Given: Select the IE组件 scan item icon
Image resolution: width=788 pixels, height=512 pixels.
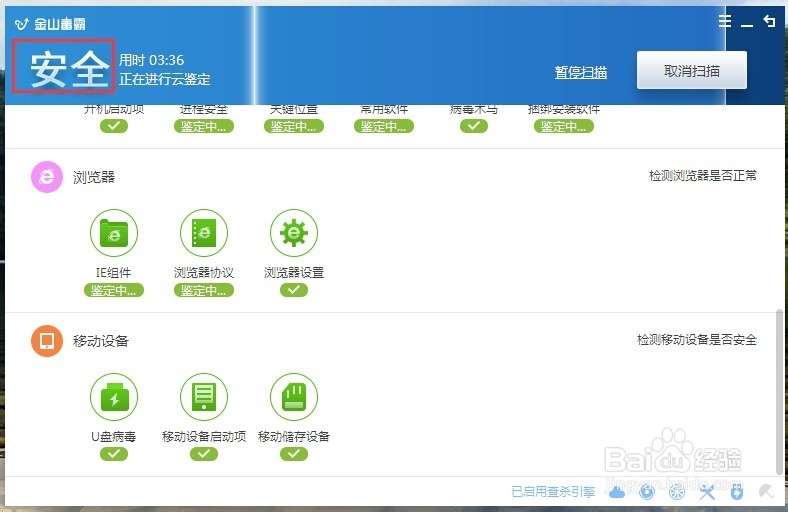Looking at the screenshot, I should coord(114,233).
